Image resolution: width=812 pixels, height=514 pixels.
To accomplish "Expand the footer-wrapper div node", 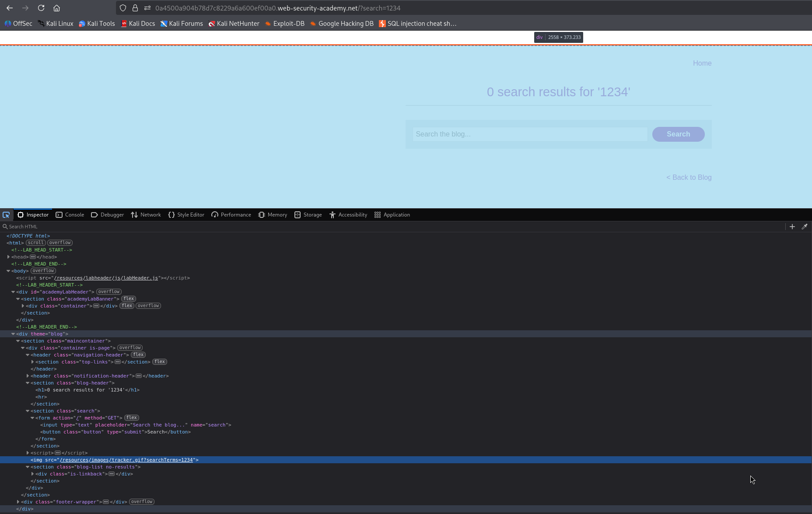I will click(18, 502).
